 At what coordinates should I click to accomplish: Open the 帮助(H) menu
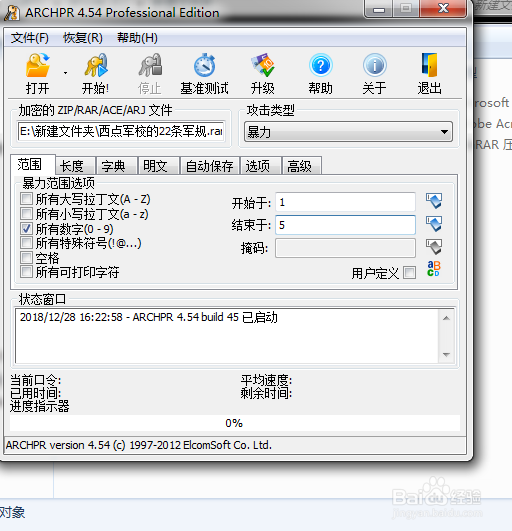137,38
